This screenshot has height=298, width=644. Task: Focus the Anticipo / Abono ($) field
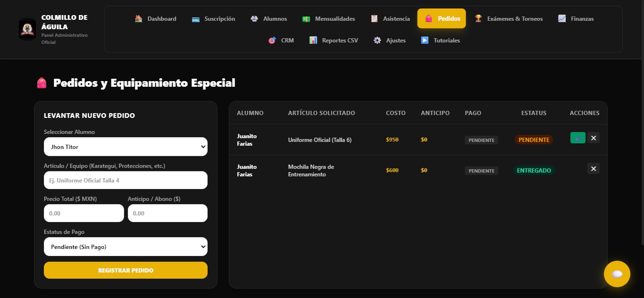167,213
